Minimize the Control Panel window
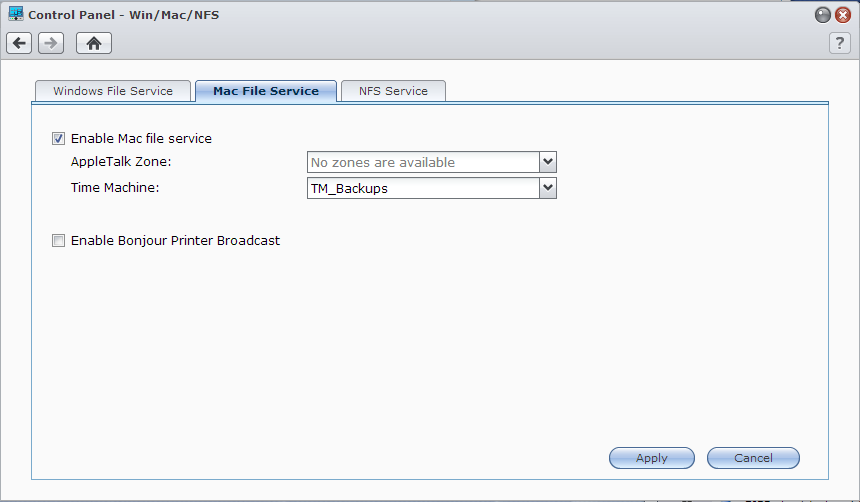This screenshot has height=502, width=860. coord(823,15)
